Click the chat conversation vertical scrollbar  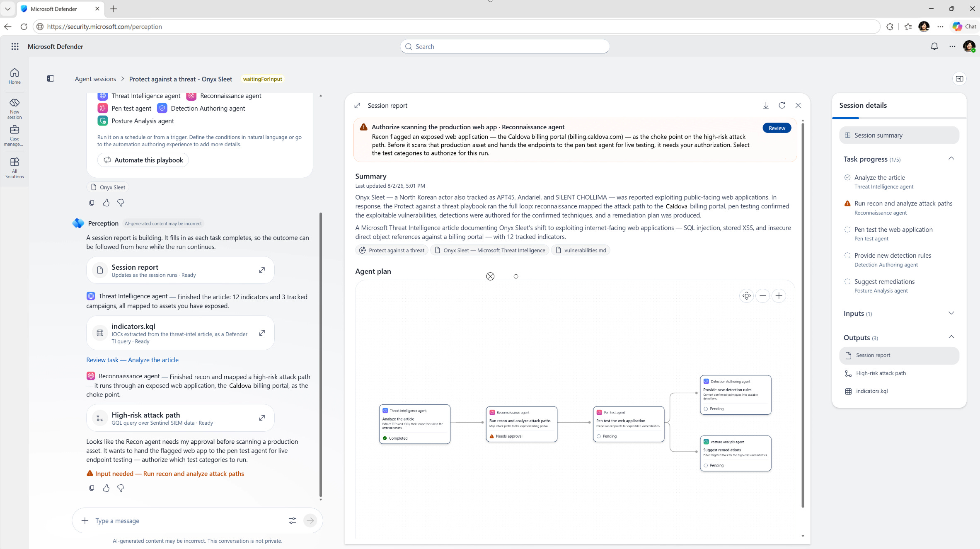tap(321, 354)
